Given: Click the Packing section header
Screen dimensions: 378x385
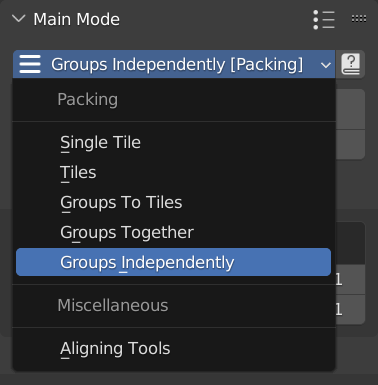Looking at the screenshot, I should click(88, 99).
